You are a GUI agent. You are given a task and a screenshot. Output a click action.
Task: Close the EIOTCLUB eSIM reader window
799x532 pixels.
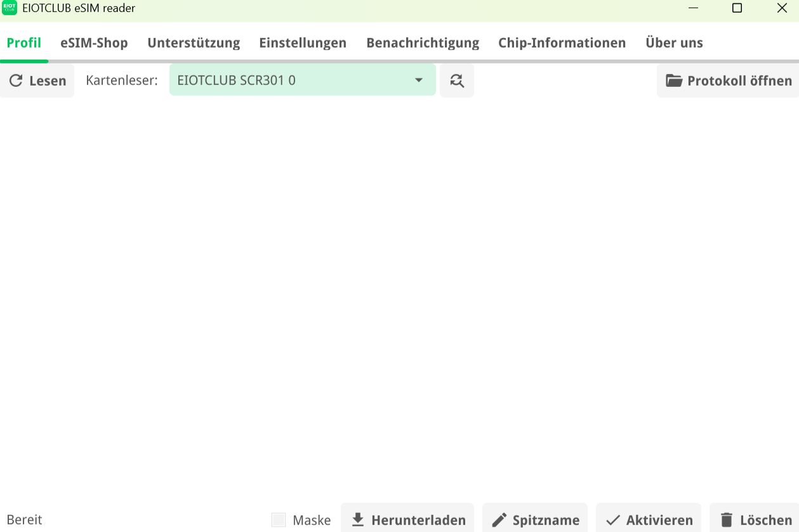click(782, 8)
